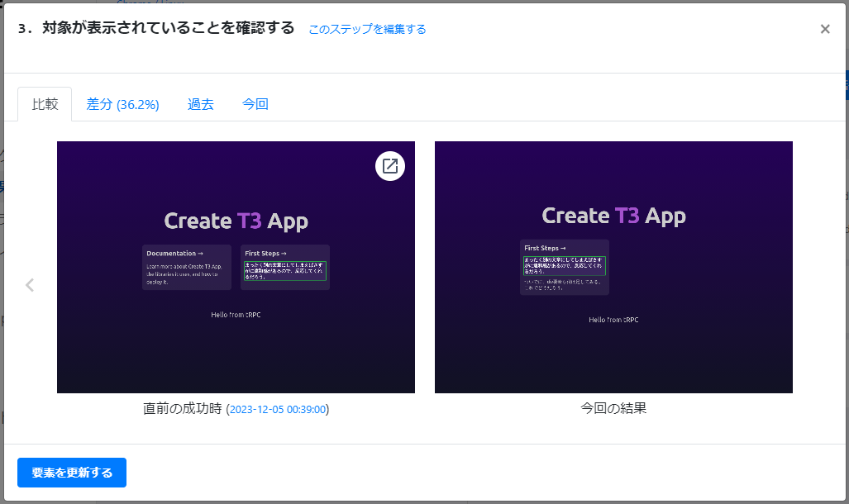Go to previous step with left chevron

point(30,285)
